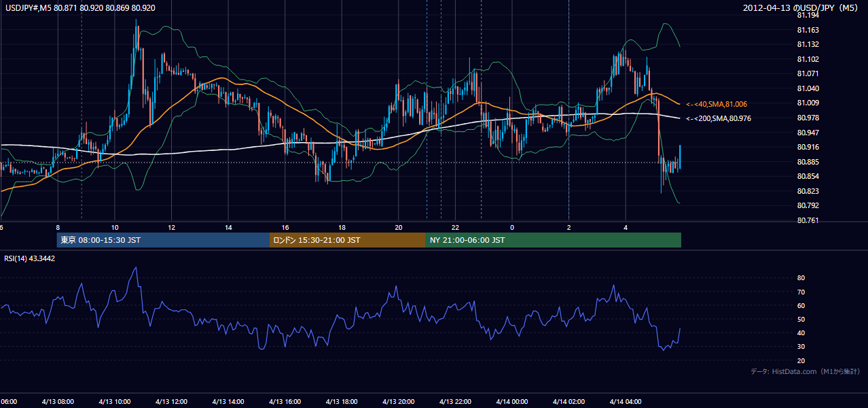Click RSI scale value 30
Viewport: 868px width, 408px height.
pyautogui.click(x=801, y=346)
